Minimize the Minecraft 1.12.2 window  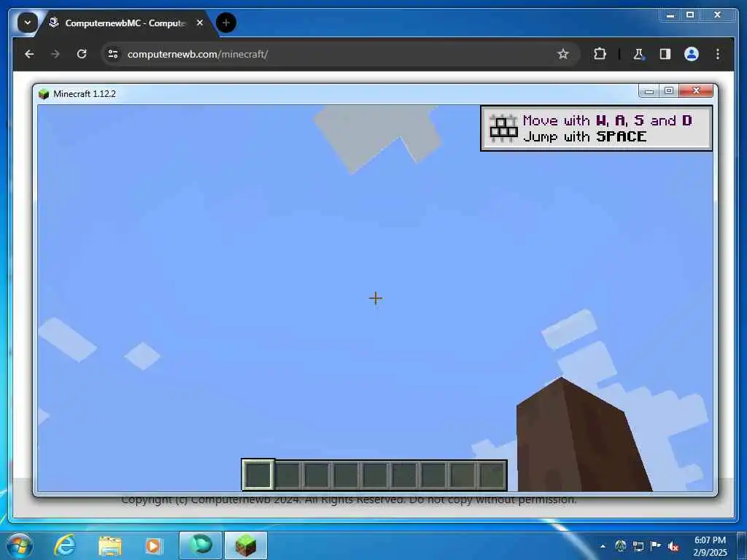pyautogui.click(x=649, y=90)
